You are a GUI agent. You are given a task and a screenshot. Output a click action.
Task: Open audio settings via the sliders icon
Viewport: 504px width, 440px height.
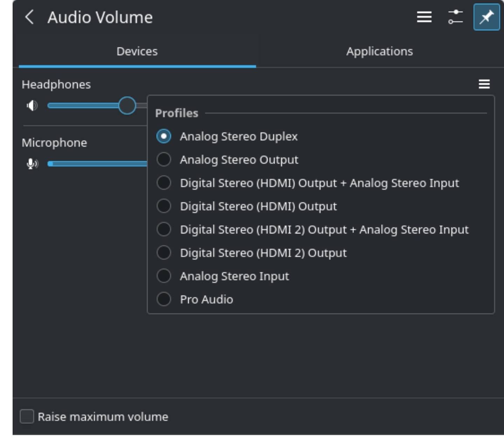(455, 17)
